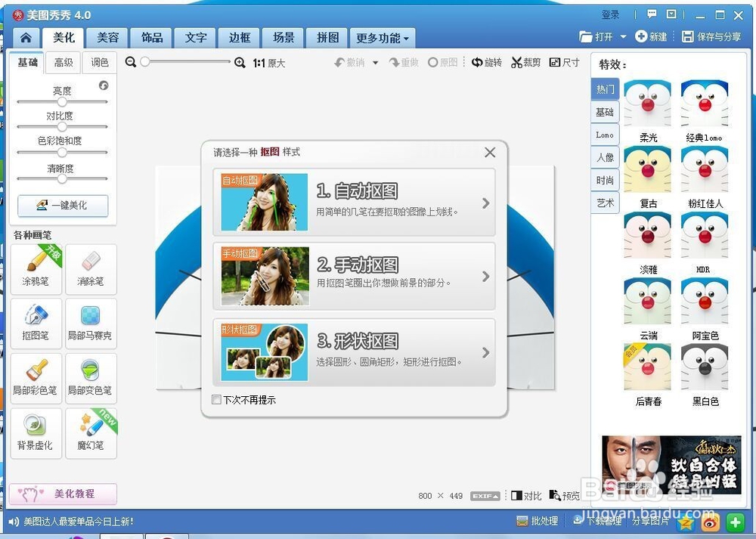Viewport: 756px width, 539px height.
Task: Toggle the 原图 original image option
Action: pos(442,63)
